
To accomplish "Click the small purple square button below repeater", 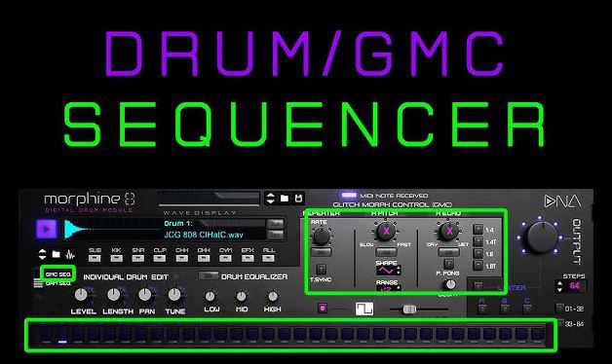I will pos(323,309).
